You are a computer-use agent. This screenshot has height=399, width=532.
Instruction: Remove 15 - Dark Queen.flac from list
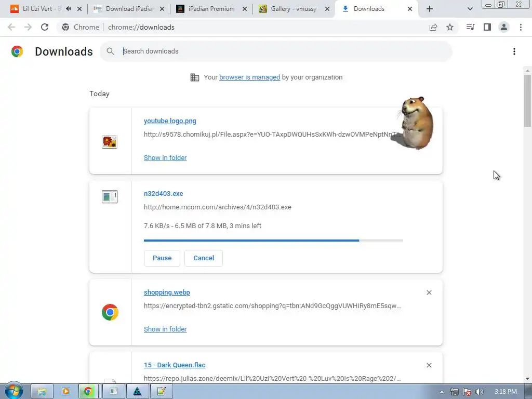[x=429, y=365]
